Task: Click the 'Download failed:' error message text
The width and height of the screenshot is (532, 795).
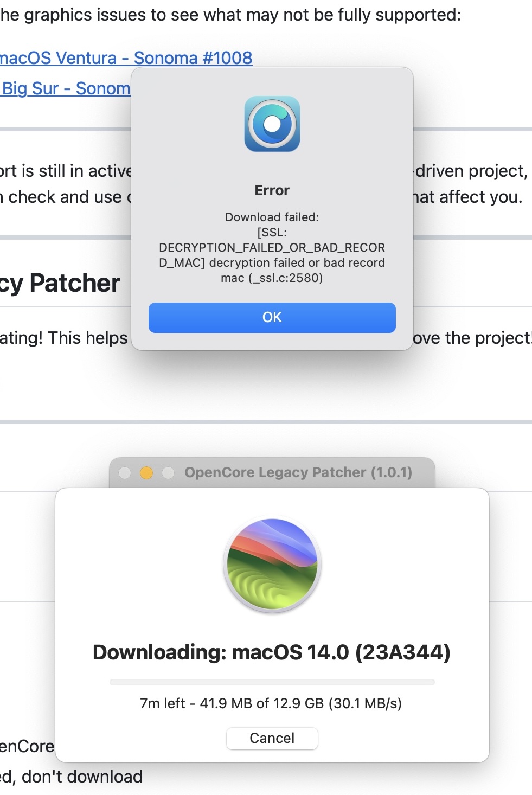Action: [x=272, y=247]
